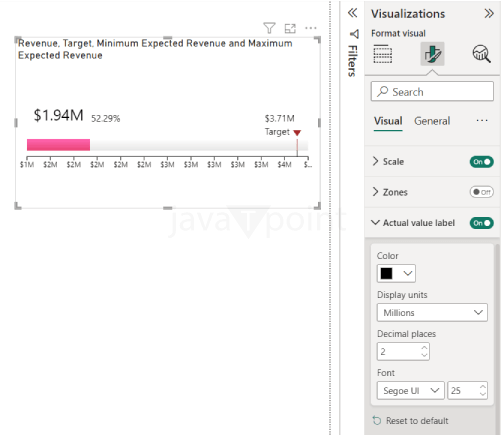This screenshot has height=435, width=501.
Task: Open Focus mode for the visual
Action: (290, 28)
